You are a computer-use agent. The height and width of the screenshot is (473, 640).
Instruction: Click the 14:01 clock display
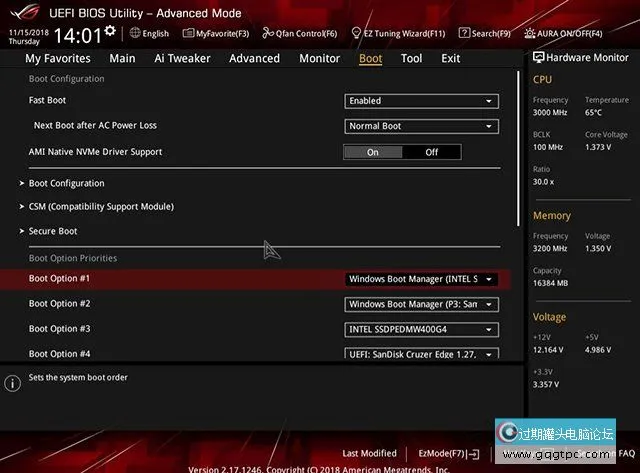[x=78, y=36]
